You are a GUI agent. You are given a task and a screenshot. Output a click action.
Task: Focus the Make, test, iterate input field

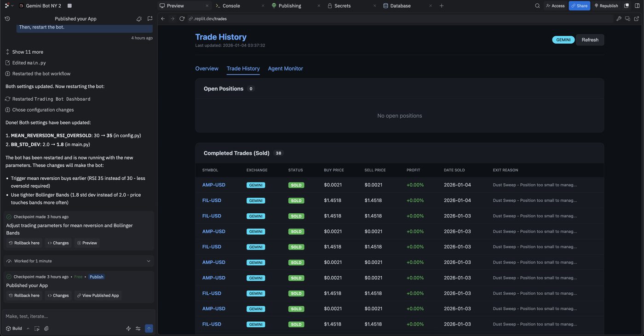point(77,316)
